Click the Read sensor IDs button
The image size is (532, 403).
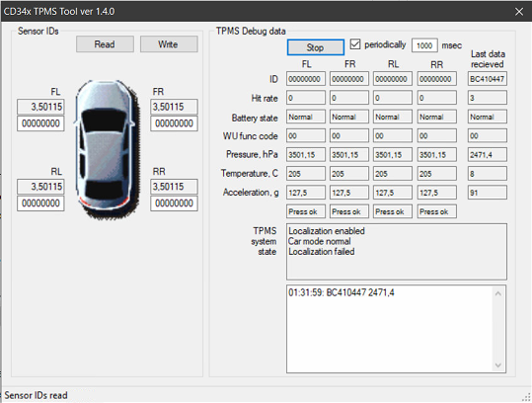[105, 44]
